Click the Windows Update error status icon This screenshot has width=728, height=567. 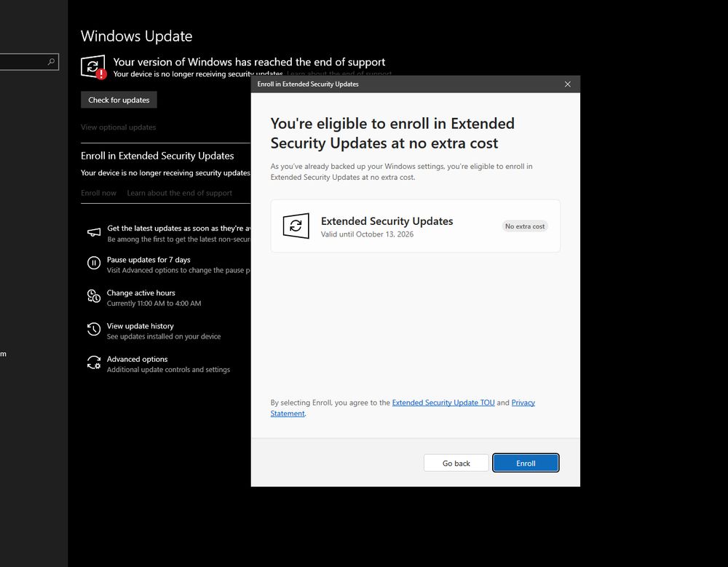point(93,68)
